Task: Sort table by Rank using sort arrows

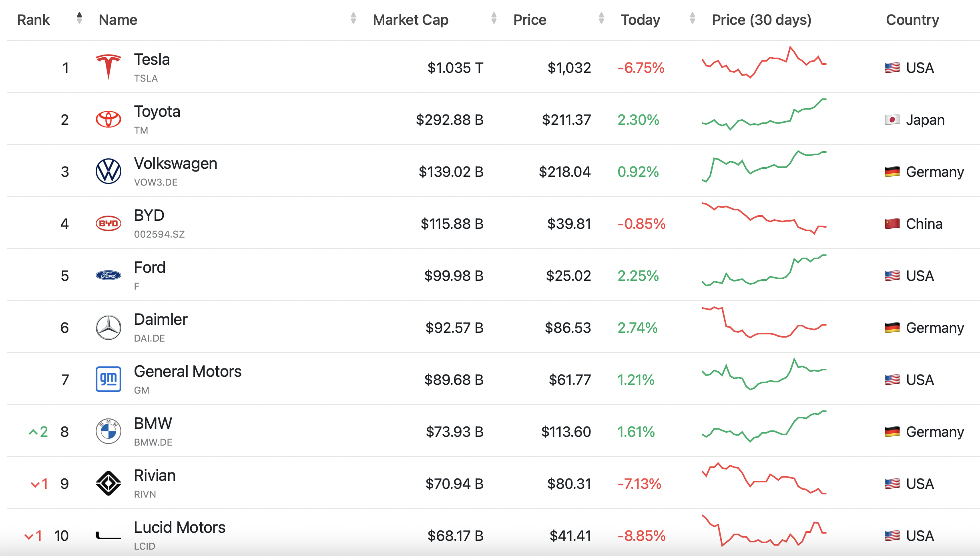Action: point(79,18)
